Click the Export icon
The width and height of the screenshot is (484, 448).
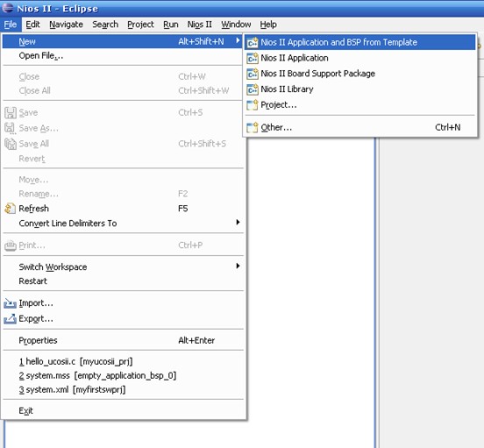point(10,319)
